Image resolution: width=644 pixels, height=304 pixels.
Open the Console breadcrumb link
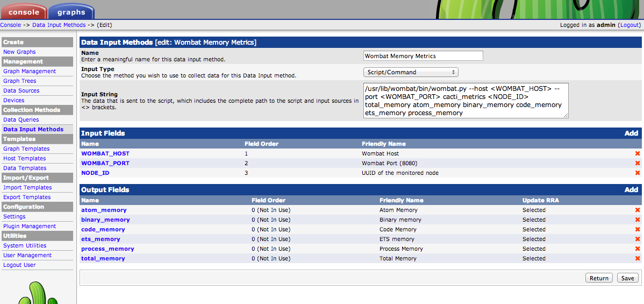pyautogui.click(x=11, y=25)
